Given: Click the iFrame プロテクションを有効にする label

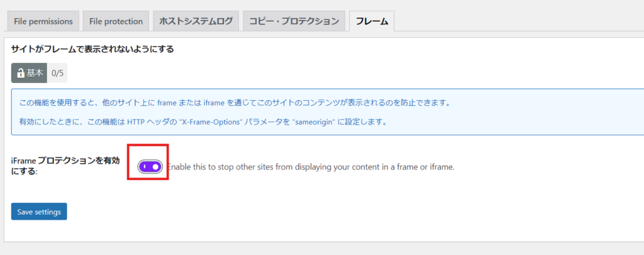Looking at the screenshot, I should [65, 166].
